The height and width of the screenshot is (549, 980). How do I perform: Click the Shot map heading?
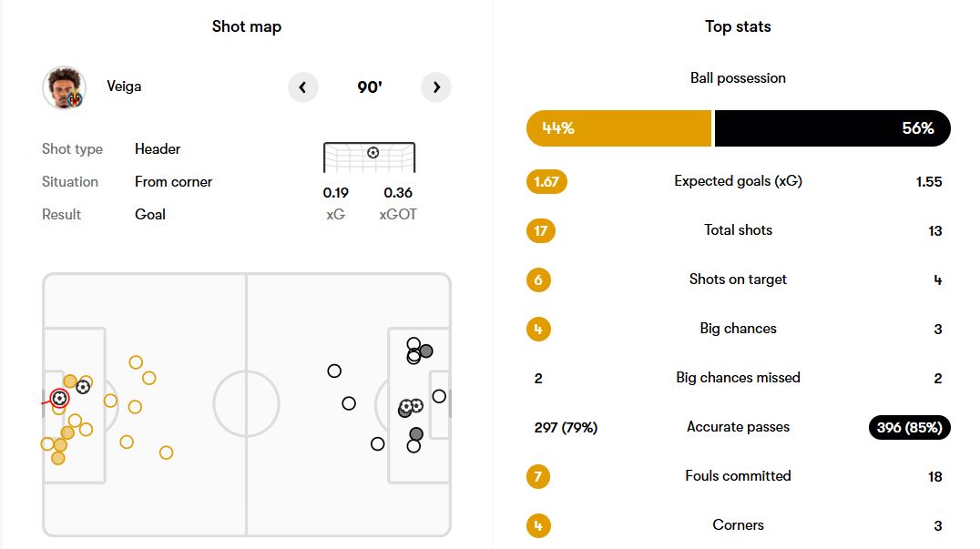tap(247, 26)
